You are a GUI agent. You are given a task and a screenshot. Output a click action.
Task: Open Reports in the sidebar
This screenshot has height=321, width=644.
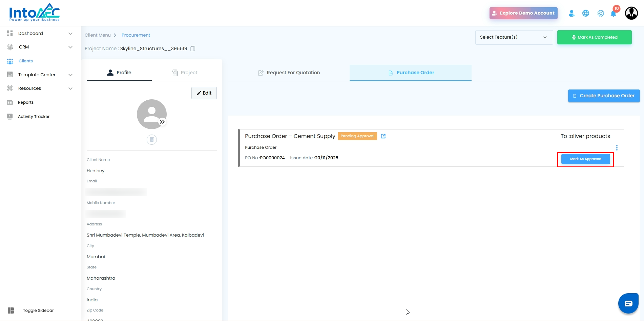(x=26, y=102)
